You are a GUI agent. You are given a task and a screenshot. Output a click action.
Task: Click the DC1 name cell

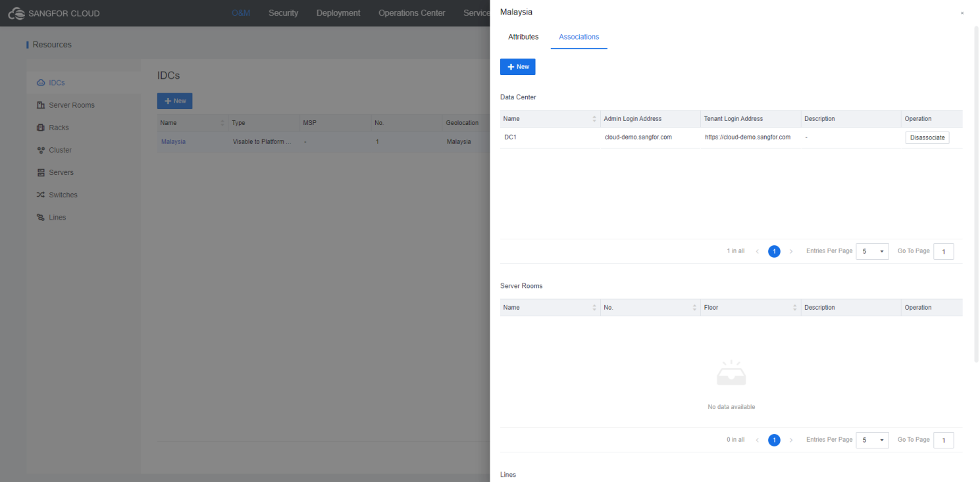[x=510, y=137]
